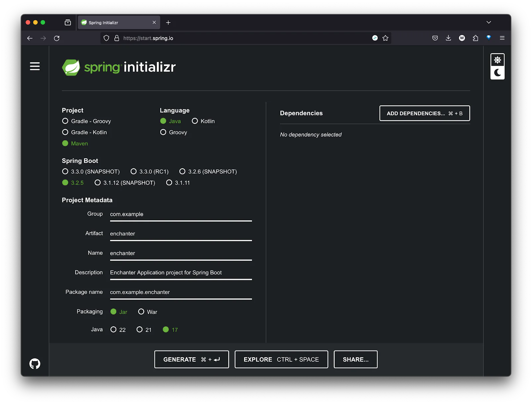Image resolution: width=532 pixels, height=404 pixels.
Task: Click the round extension icon in the URL bar
Action: point(375,38)
